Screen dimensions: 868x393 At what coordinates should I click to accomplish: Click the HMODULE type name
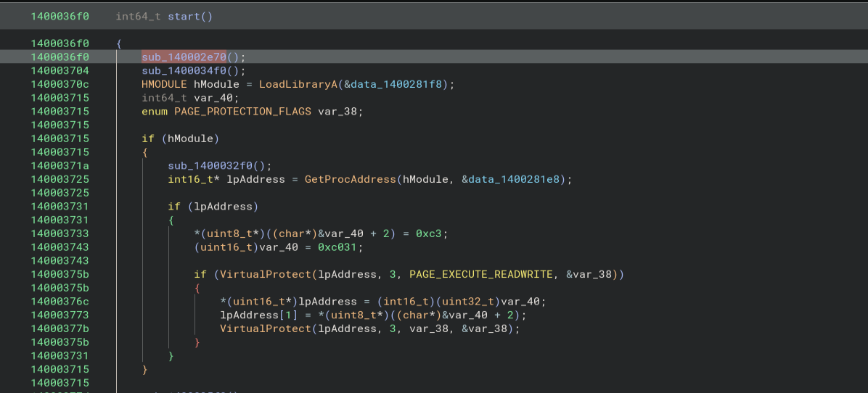click(x=165, y=85)
